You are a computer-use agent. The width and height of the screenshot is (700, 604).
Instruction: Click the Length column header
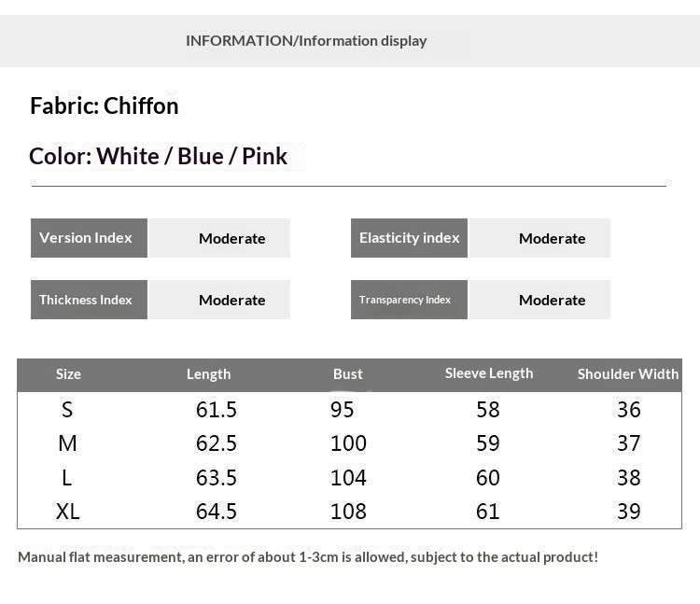click(208, 374)
